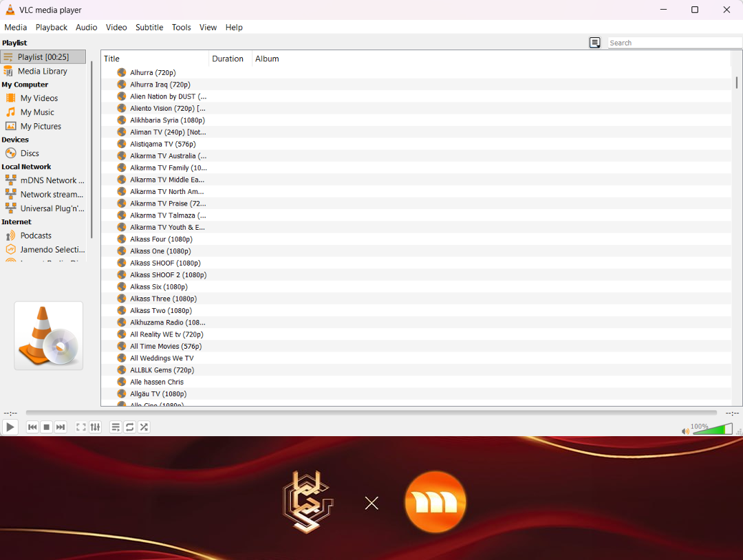The height and width of the screenshot is (560, 743).
Task: Sort playlist by Title column header
Action: (155, 58)
